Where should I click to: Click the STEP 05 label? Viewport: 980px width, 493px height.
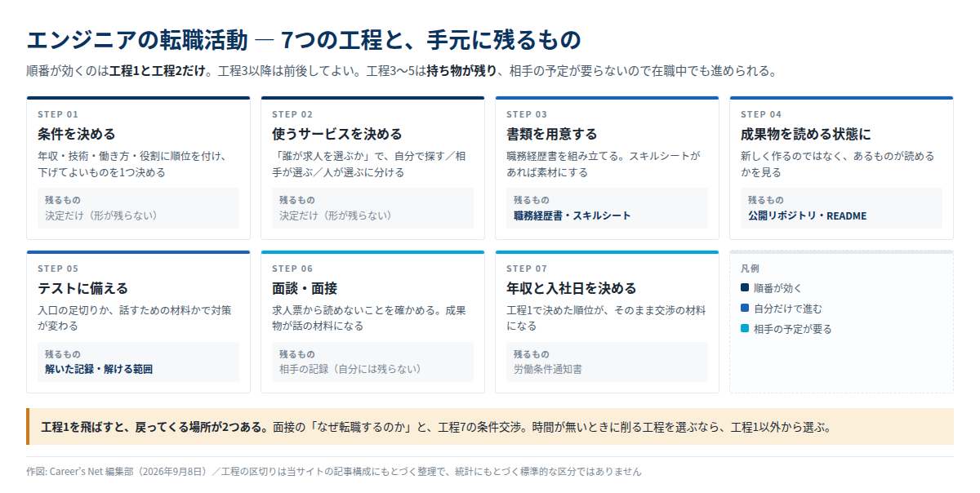58,269
